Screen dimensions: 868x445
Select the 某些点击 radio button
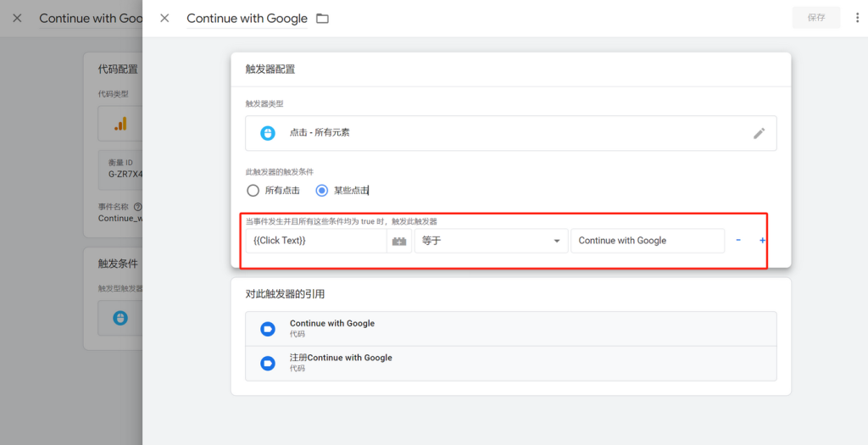(321, 191)
